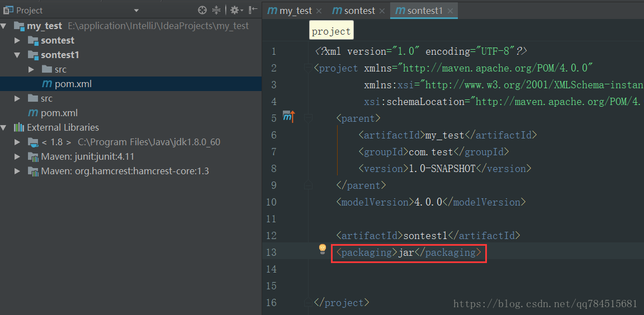Collapse the sontest1 module node
The image size is (644, 315).
(17, 55)
